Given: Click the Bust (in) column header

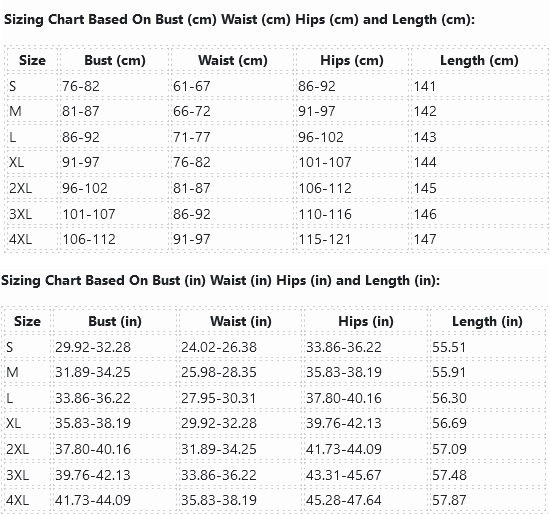Looking at the screenshot, I should 115,321.
